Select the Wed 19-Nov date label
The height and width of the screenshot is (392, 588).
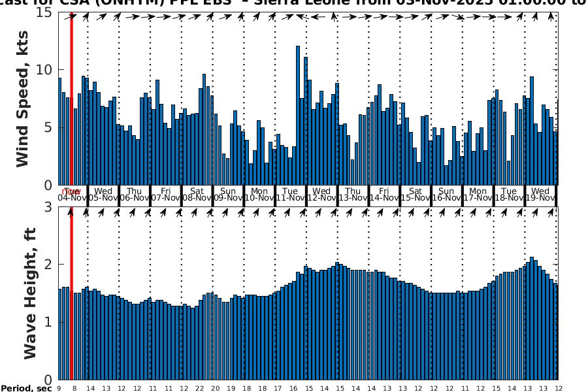pyautogui.click(x=540, y=195)
